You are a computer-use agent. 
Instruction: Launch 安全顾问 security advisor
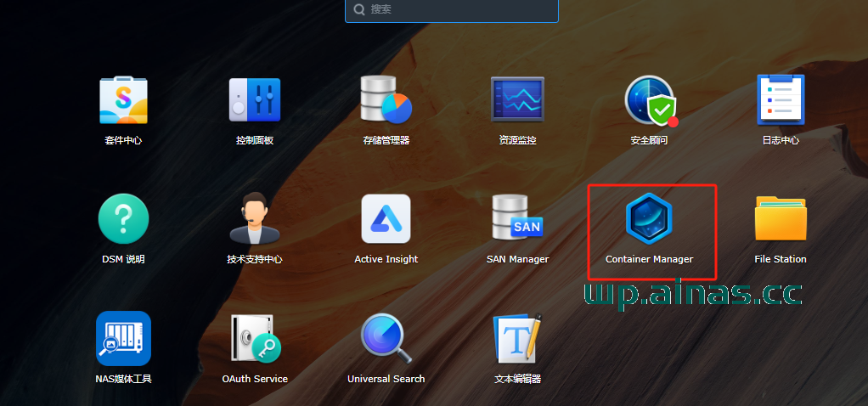[650, 100]
